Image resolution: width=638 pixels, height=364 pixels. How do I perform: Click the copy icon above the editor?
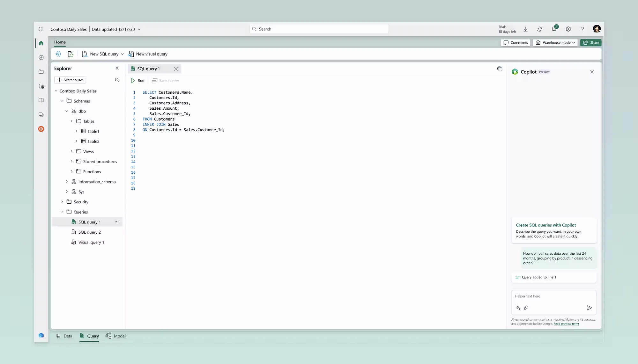pos(500,69)
